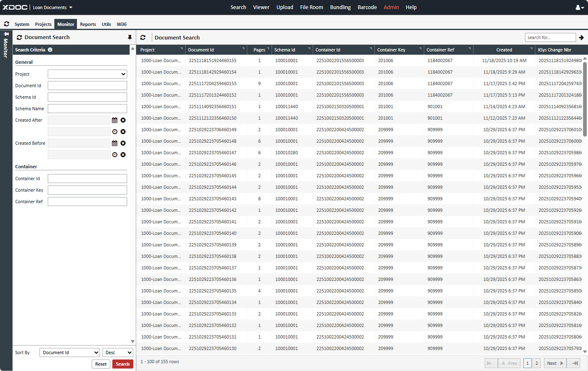Viewport: 588px width, 371px height.
Task: Click the Reset button
Action: point(101,364)
